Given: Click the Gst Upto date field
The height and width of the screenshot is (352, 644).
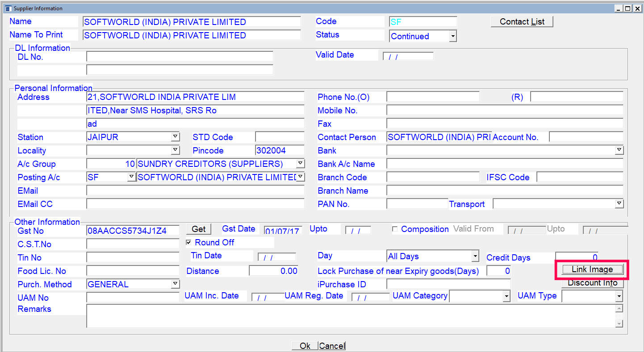Looking at the screenshot, I should (x=358, y=230).
